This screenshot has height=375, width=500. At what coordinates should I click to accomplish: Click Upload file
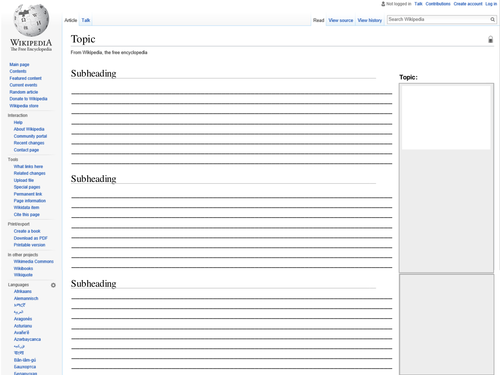click(24, 180)
